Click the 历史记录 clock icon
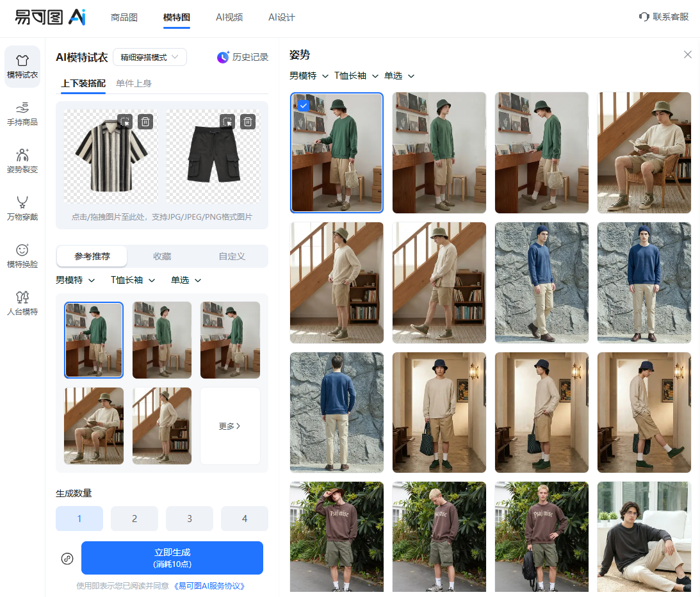Viewport: 700px width, 597px height. [x=223, y=57]
